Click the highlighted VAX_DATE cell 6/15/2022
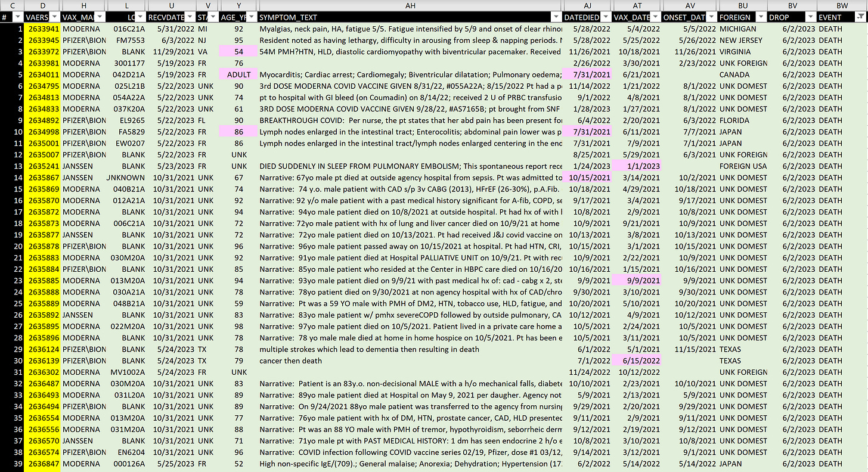The width and height of the screenshot is (868, 472). click(637, 361)
